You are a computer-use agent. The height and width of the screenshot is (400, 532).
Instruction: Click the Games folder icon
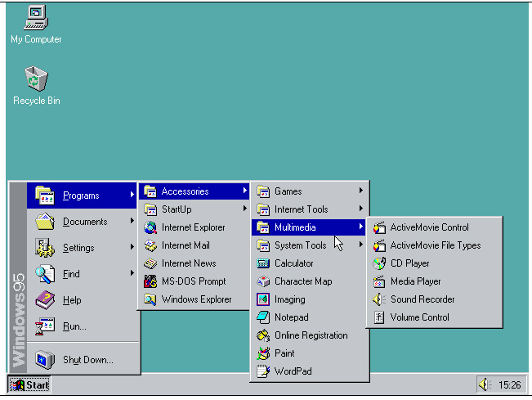(263, 191)
